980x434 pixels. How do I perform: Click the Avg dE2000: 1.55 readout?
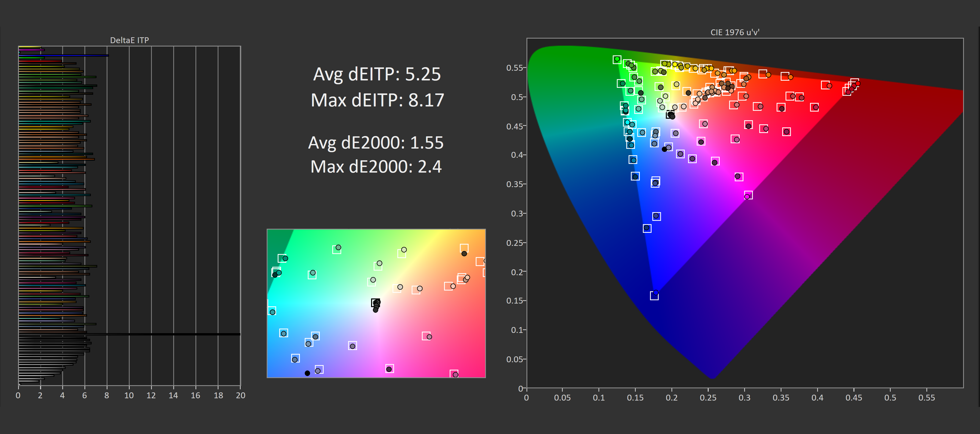coord(375,143)
